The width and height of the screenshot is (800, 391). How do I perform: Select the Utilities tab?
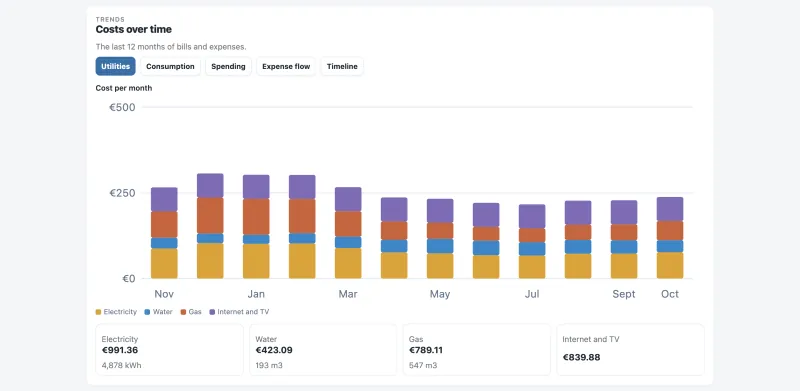[115, 66]
